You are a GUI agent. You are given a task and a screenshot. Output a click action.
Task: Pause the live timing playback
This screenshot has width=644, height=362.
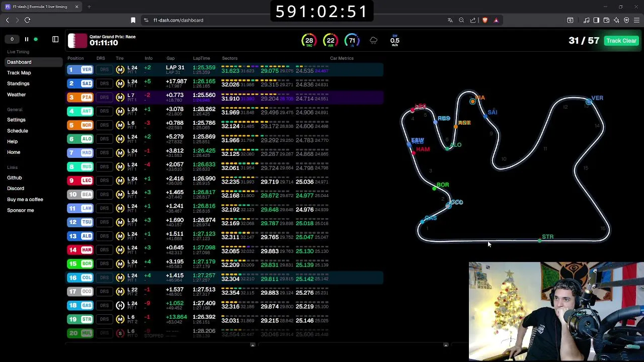27,39
